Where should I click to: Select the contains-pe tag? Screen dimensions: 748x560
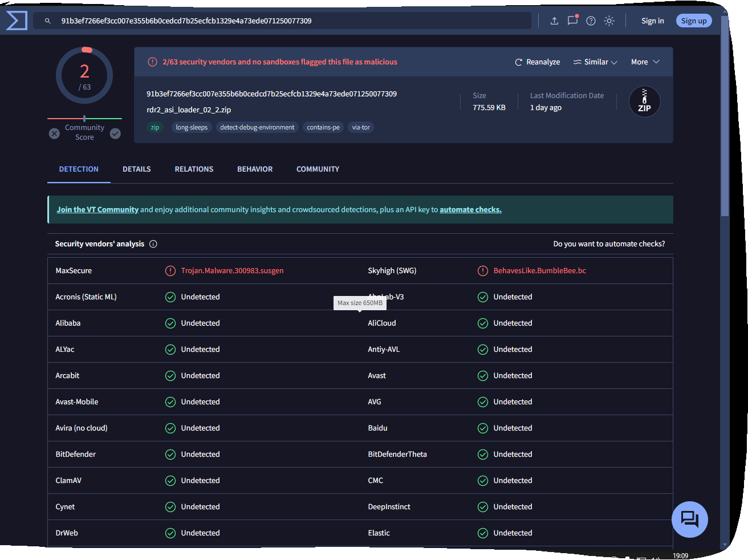(323, 128)
